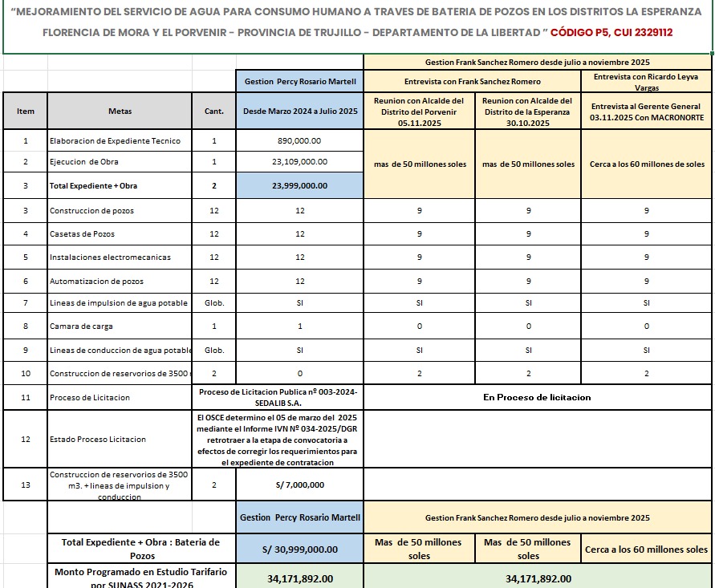Click the Entrevista con Frank Sanchez Romero header
Screen dimensions: 715x588
(x=472, y=81)
